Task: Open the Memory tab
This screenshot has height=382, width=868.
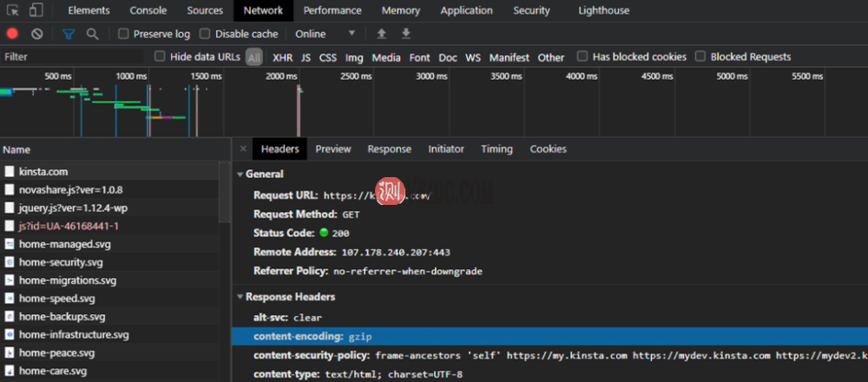Action: 401,10
